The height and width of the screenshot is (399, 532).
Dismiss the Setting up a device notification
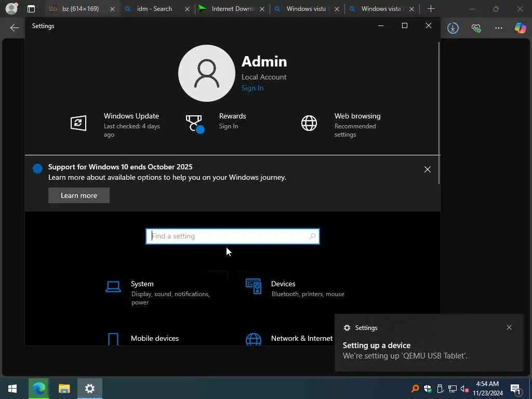coord(509,327)
